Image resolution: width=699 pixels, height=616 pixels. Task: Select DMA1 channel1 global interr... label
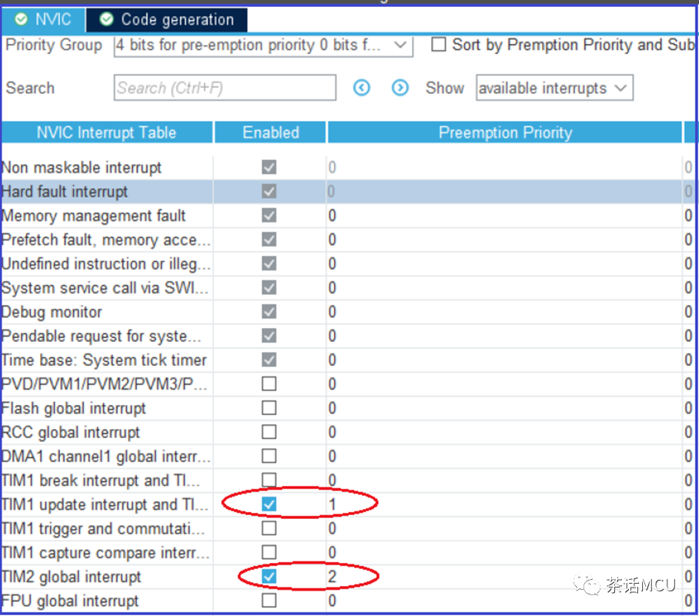coord(105,457)
